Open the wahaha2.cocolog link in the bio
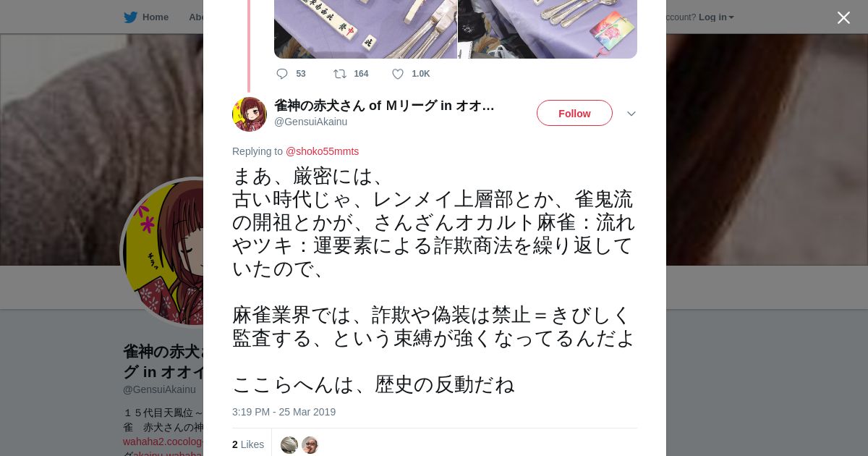The image size is (868, 456). point(163,442)
